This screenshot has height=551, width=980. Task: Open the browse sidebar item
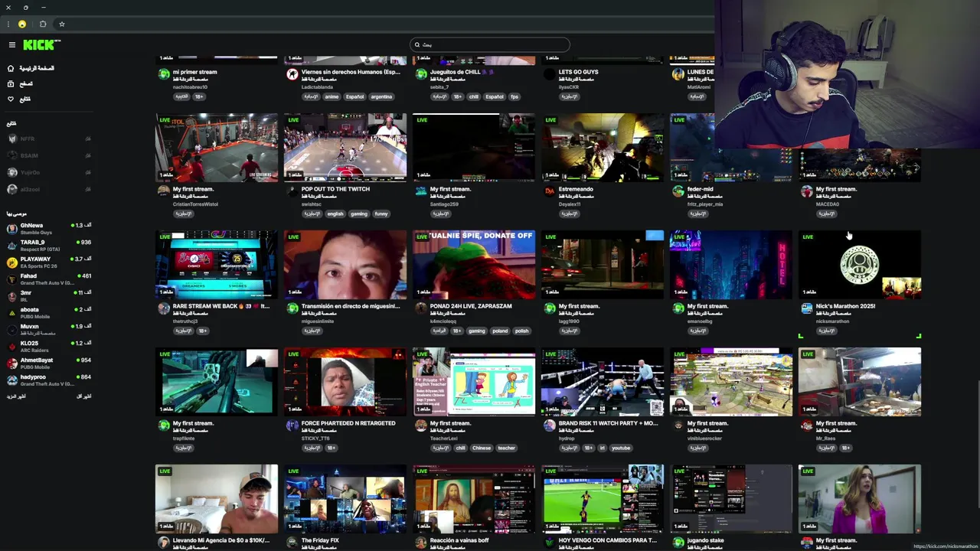pyautogui.click(x=21, y=83)
